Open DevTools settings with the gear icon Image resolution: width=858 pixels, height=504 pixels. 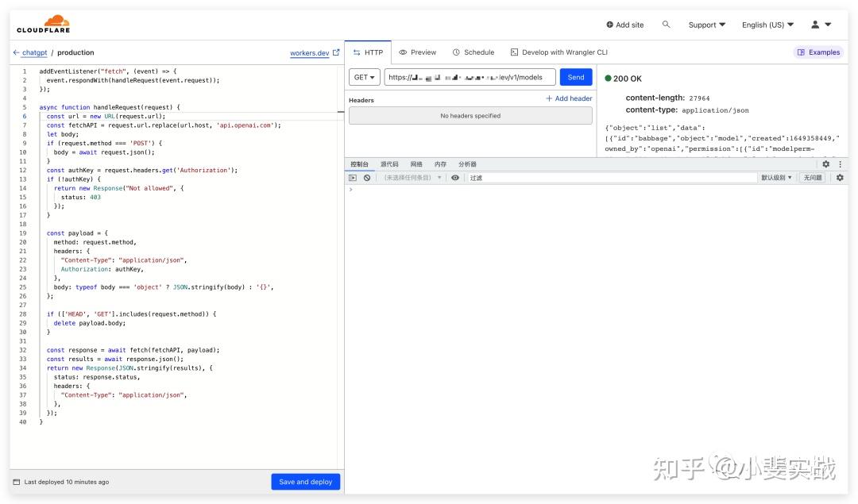[x=825, y=164]
